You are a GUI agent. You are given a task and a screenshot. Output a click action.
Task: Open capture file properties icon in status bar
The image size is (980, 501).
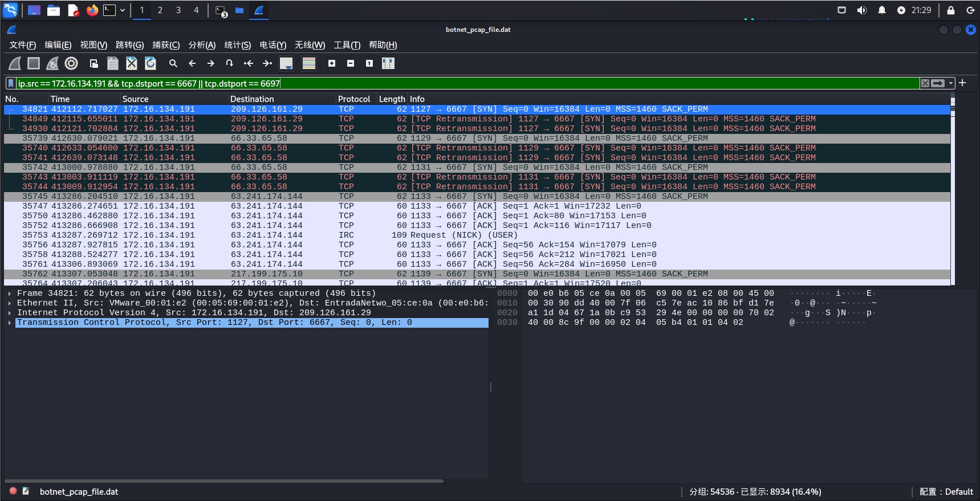click(x=26, y=491)
